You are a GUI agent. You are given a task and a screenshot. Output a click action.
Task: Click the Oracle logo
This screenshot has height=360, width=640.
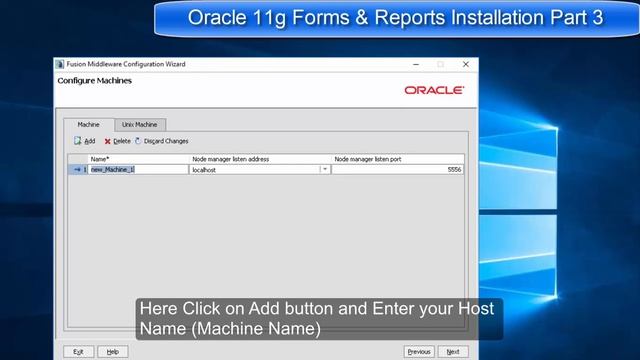(434, 90)
